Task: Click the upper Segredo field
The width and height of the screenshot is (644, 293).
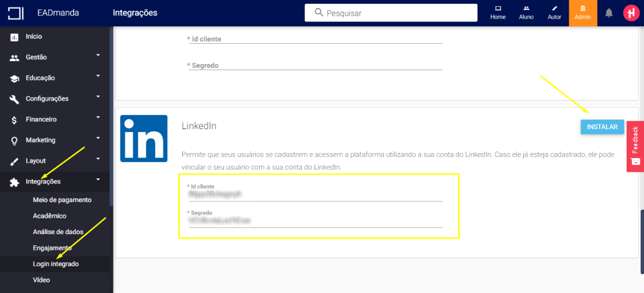Action: point(315,65)
